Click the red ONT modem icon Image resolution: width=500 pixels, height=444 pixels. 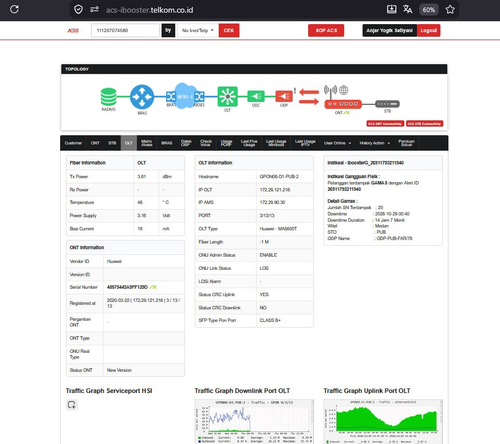pos(343,104)
